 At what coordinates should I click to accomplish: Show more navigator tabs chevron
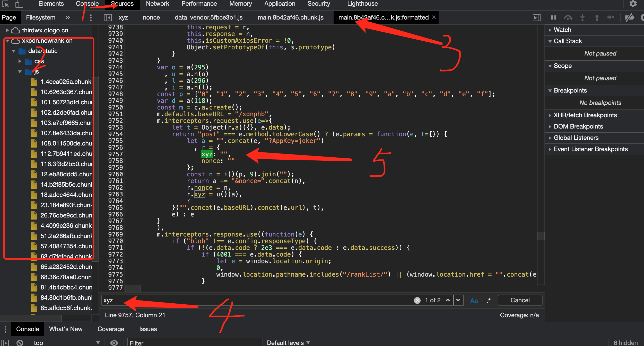pos(67,17)
